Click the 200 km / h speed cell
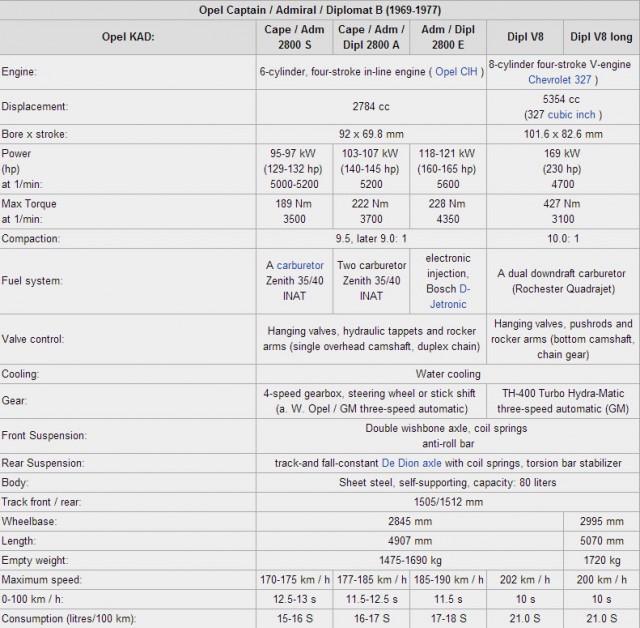 601,580
